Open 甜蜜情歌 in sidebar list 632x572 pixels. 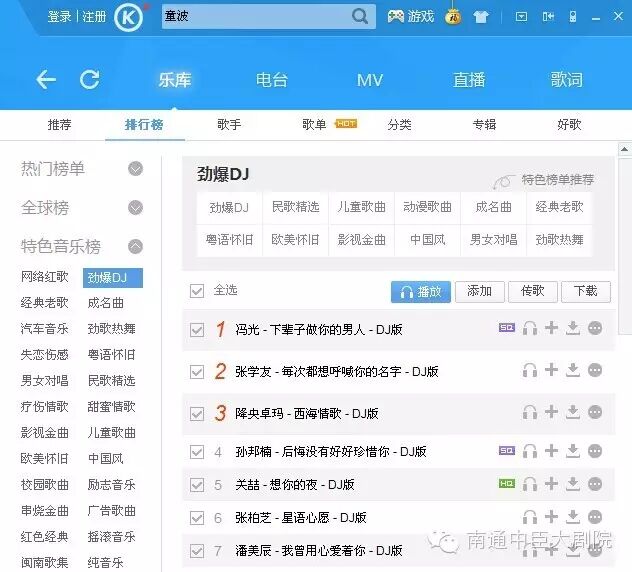(x=111, y=407)
